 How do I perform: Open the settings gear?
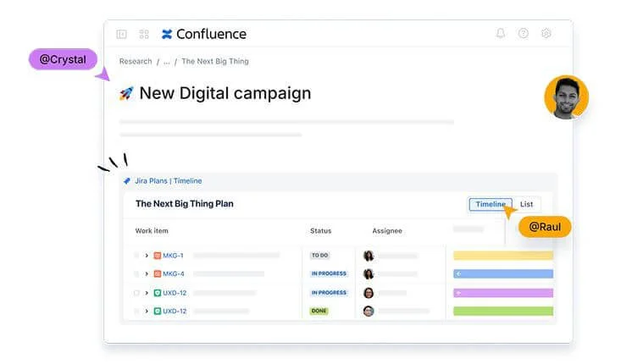(x=546, y=34)
